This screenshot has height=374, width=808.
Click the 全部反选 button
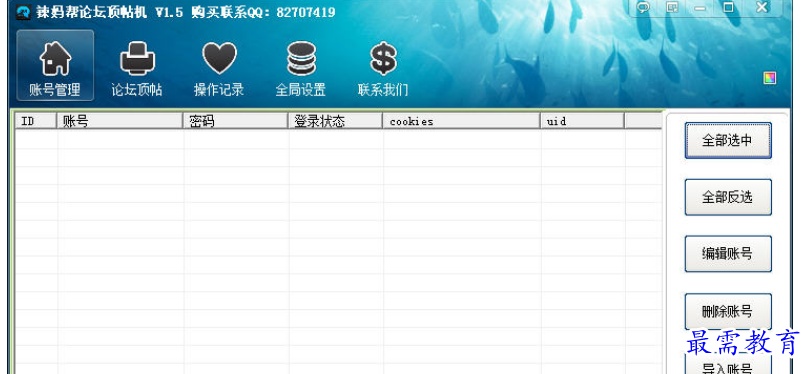click(x=728, y=197)
